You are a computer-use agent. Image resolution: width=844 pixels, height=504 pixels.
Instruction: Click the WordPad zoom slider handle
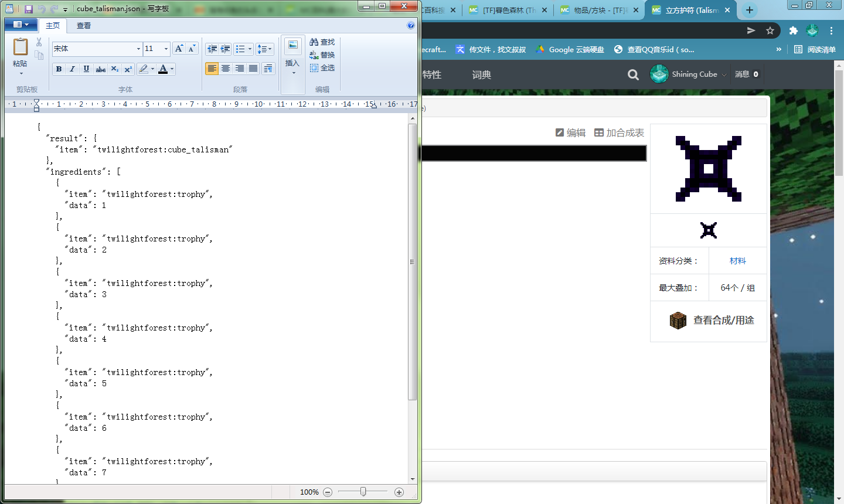[x=363, y=492]
